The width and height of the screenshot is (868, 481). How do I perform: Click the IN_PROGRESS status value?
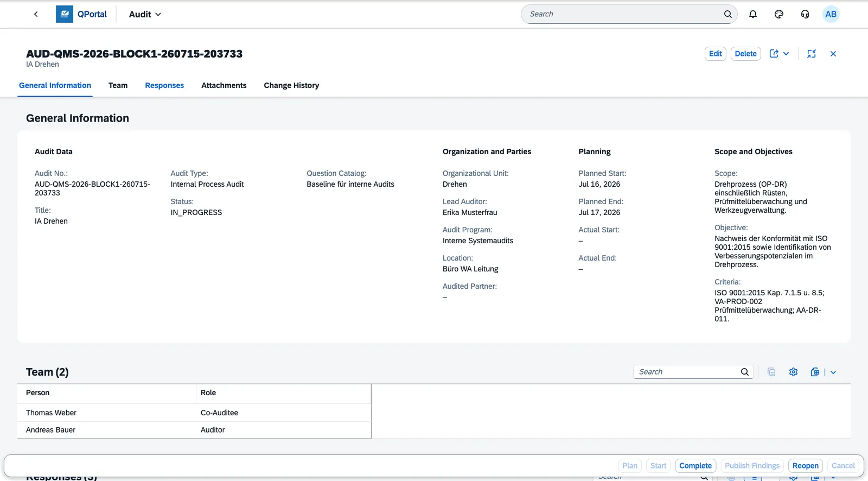tap(196, 212)
